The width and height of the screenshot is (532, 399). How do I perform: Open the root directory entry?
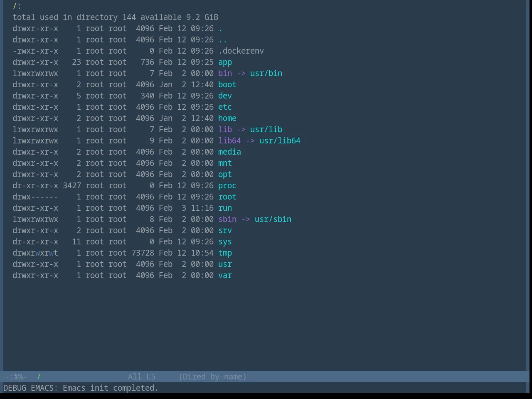(x=227, y=197)
